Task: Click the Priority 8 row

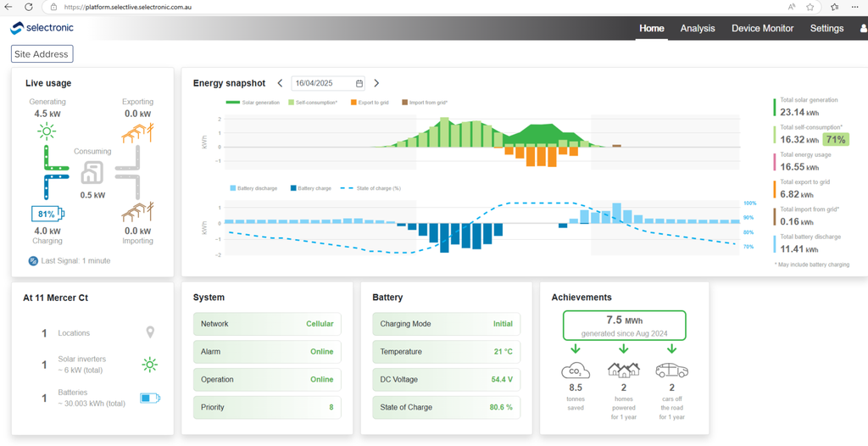Action: click(x=267, y=407)
